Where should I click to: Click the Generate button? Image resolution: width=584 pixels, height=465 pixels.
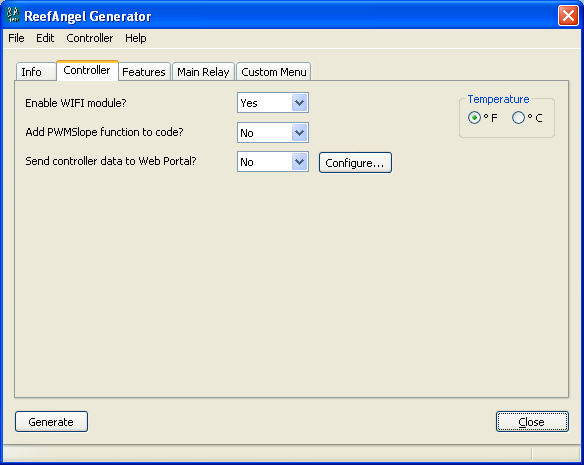[x=51, y=421]
